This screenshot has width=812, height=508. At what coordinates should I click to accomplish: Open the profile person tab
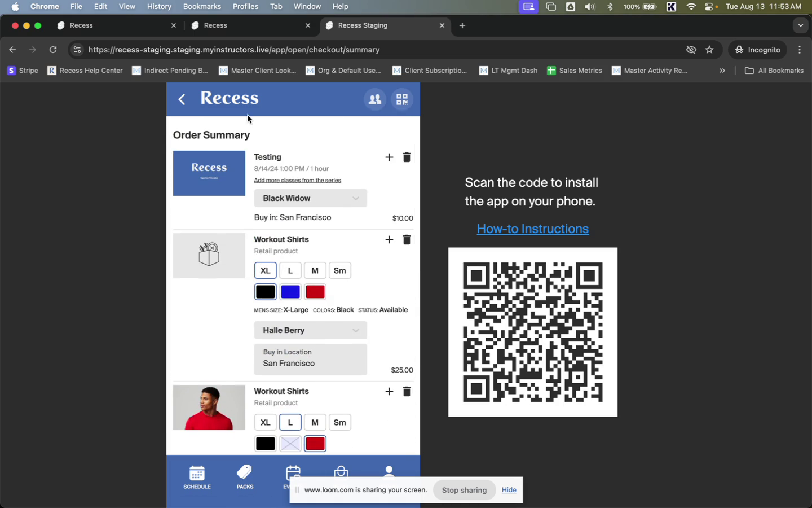pos(389,472)
